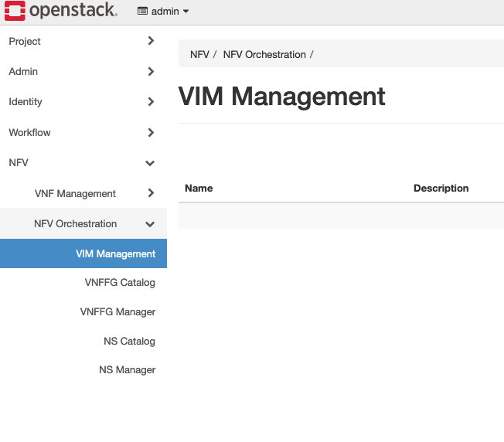Click the Project label in sidebar
The height and width of the screenshot is (442, 504).
(x=25, y=41)
